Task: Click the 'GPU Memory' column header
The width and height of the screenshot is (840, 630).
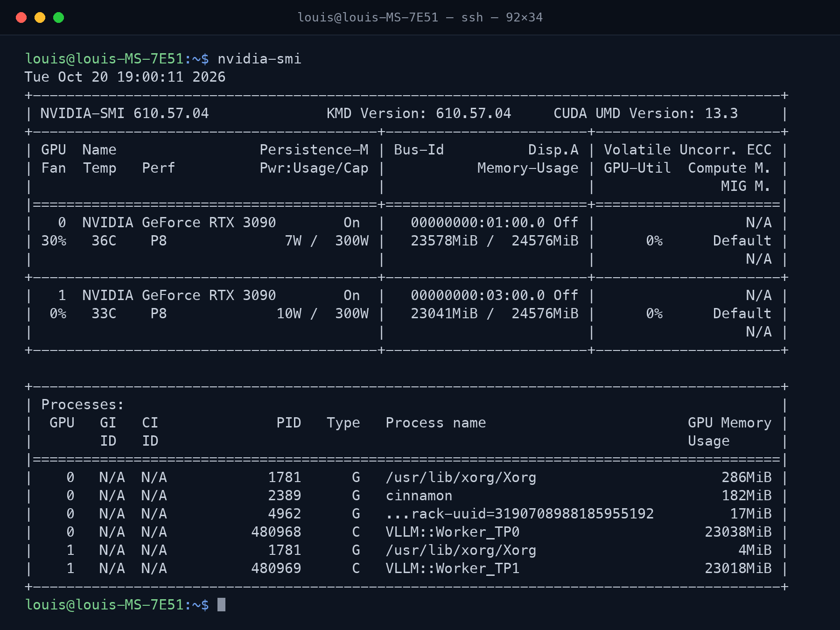Action: point(729,423)
